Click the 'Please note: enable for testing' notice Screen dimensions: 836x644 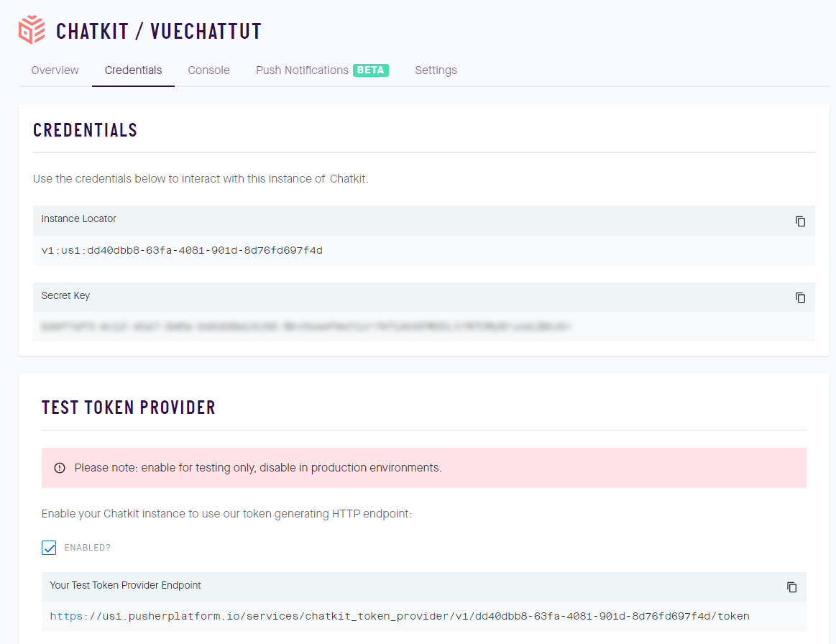coord(424,468)
